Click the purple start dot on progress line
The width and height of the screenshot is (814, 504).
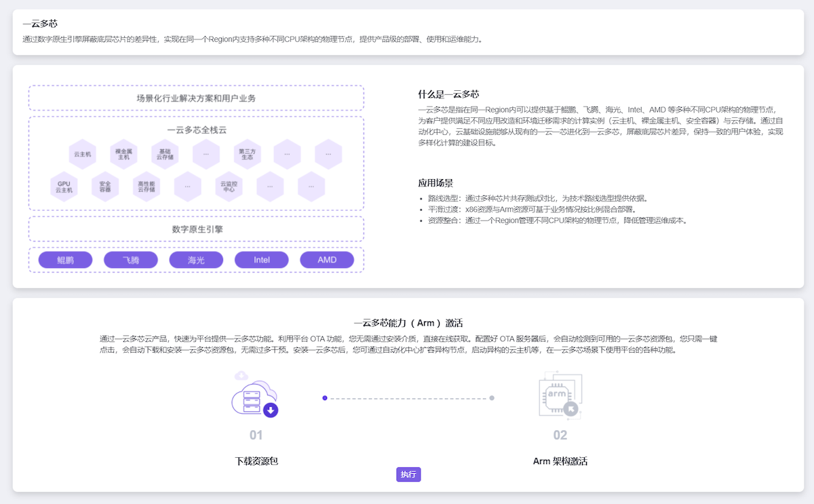pyautogui.click(x=325, y=398)
